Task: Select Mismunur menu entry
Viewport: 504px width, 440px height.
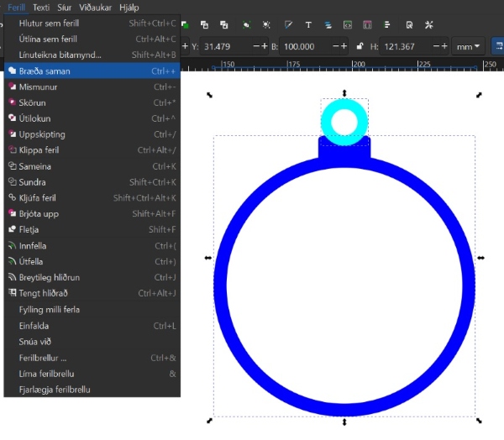Action: click(x=38, y=87)
